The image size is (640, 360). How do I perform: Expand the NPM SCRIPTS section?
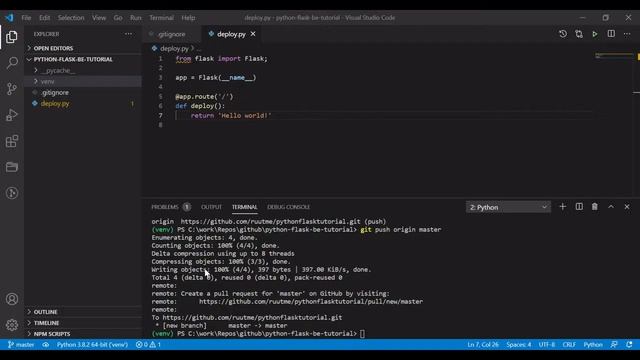(83, 334)
